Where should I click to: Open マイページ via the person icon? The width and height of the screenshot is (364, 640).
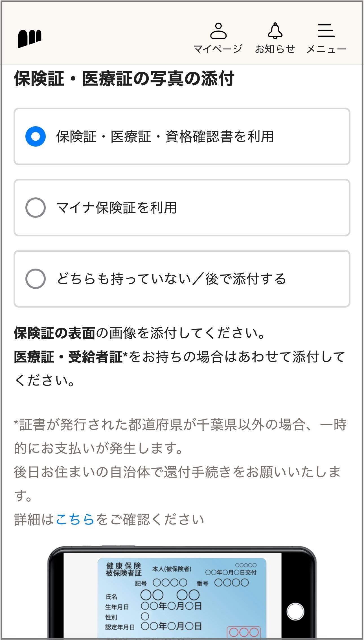(218, 31)
